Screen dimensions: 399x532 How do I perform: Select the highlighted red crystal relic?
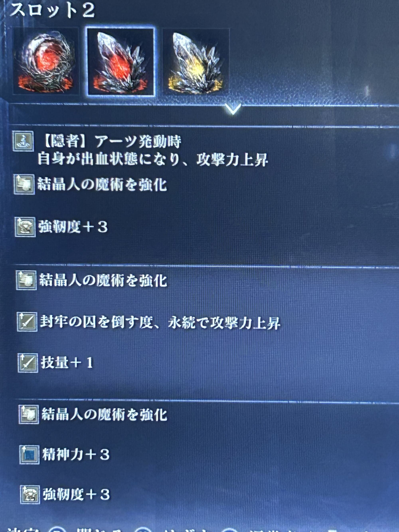coord(120,61)
